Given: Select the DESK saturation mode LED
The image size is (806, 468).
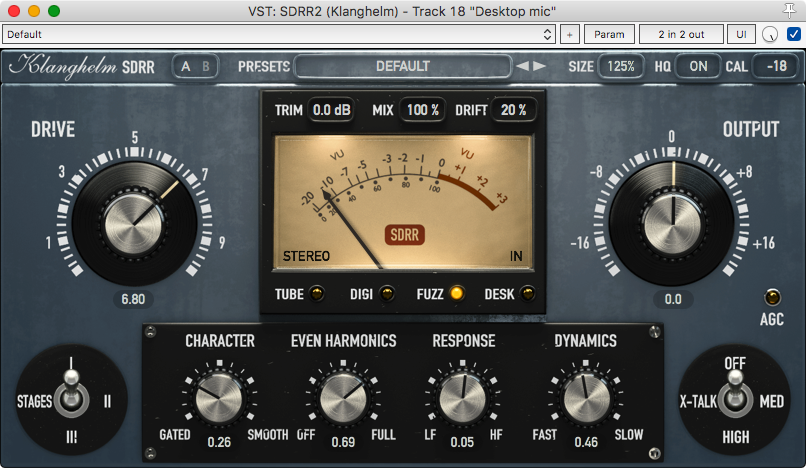Looking at the screenshot, I should tap(527, 294).
